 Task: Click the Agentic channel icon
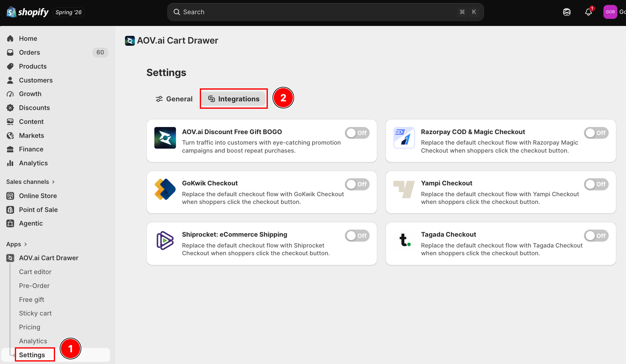(x=10, y=223)
